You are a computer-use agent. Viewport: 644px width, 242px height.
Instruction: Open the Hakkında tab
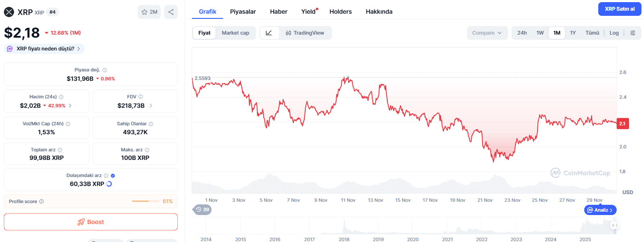379,12
